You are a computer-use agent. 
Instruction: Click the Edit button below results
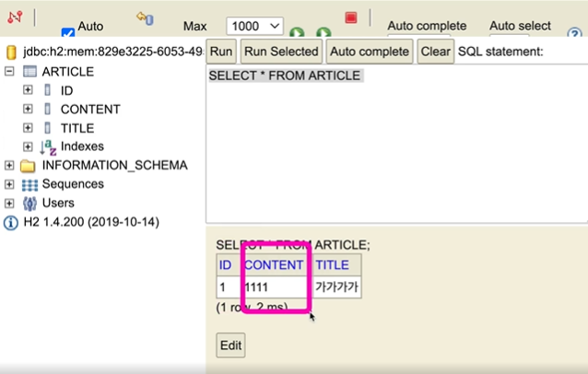pyautogui.click(x=230, y=345)
